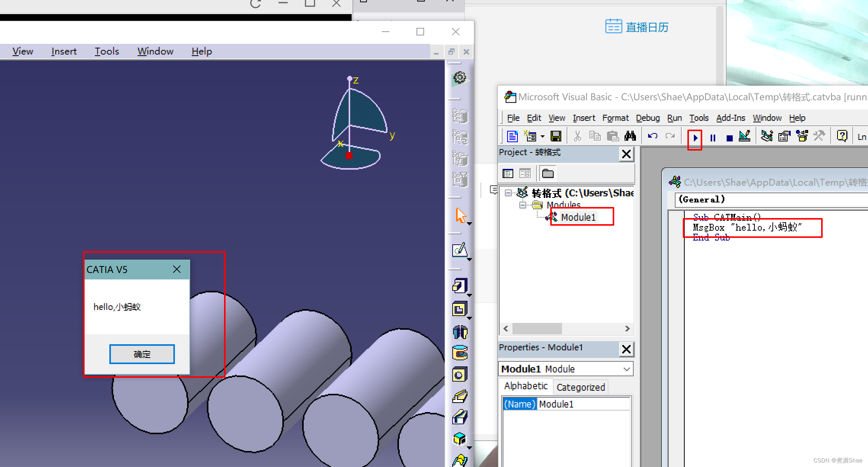Click the CATIA Rib tool icon
Screen dimensions: 868x467
coord(460,396)
